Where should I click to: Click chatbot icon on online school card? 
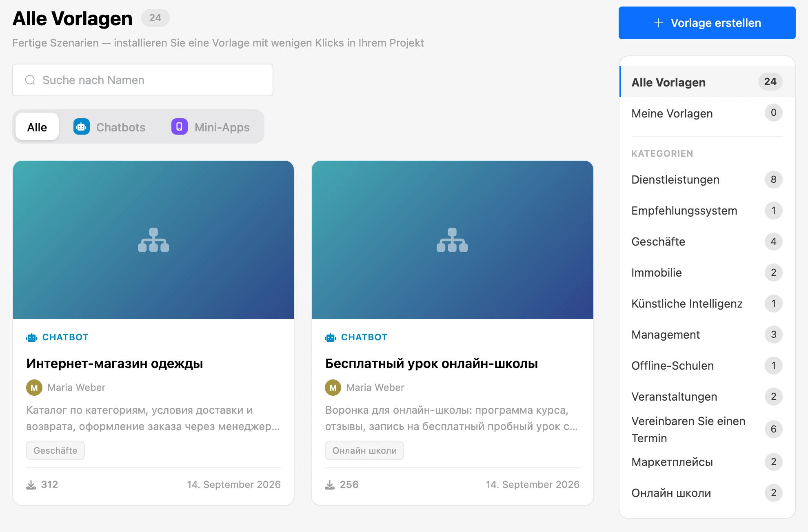(x=331, y=337)
